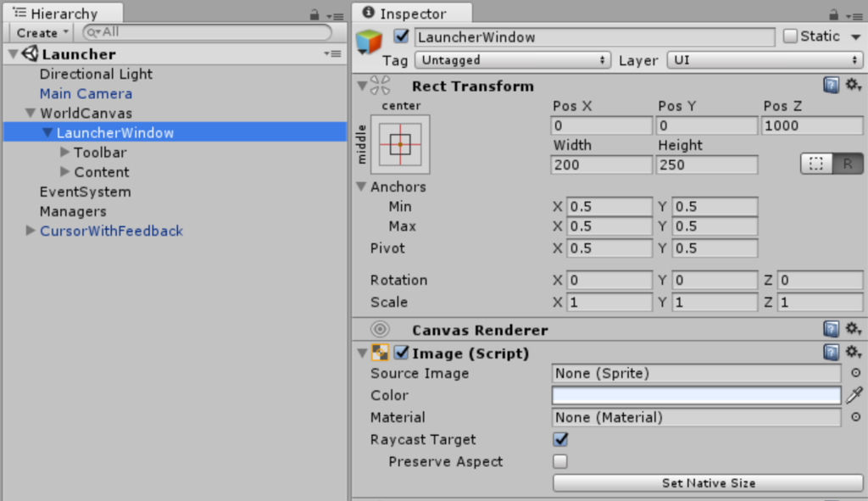
Task: Collapse the Launcher scene foldout
Action: 14,53
